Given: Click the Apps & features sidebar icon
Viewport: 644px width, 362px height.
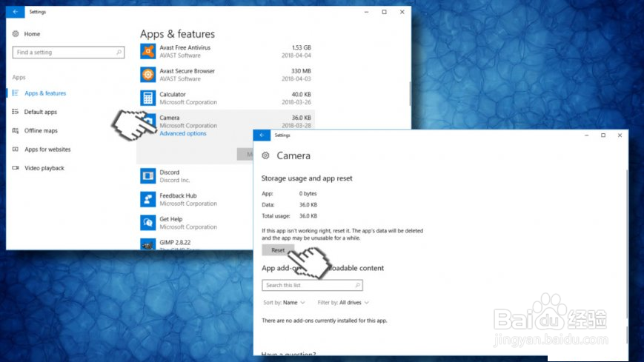Looking at the screenshot, I should 16,93.
